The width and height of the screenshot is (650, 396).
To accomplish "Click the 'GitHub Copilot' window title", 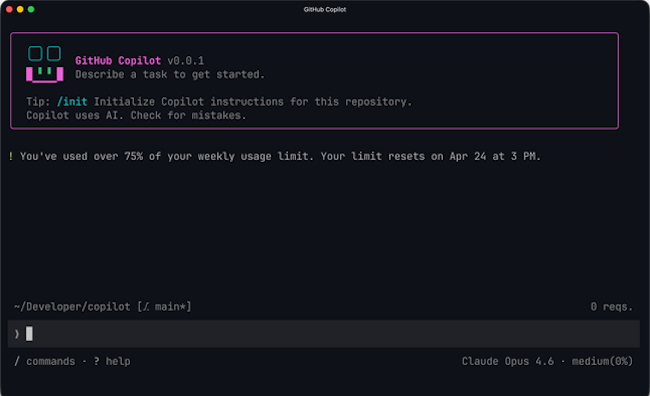I will click(325, 9).
